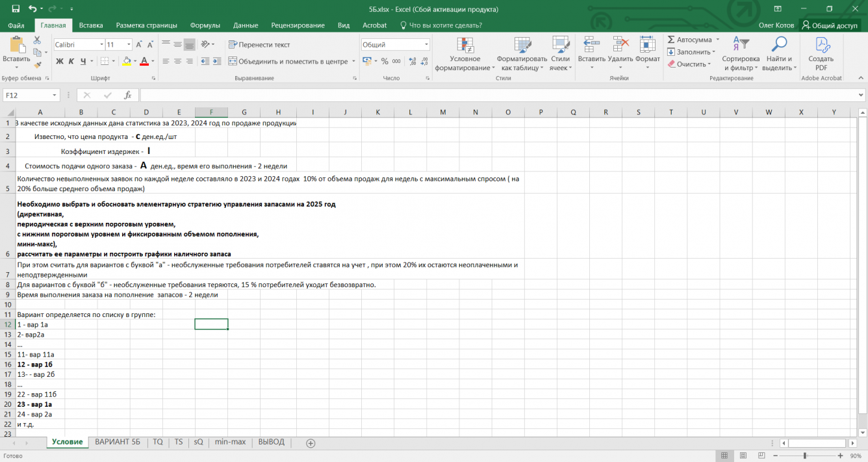Toggle Wrap Text (Перенести текст)
Viewport: 868px width, 462px height.
[x=259, y=45]
